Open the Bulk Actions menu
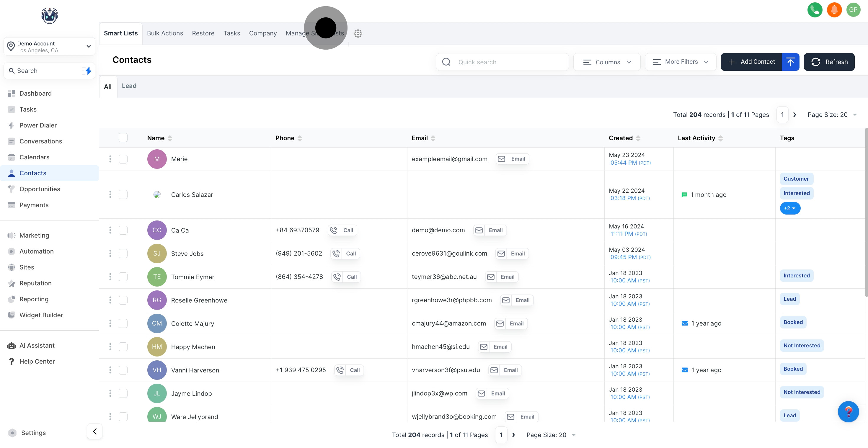 [x=165, y=33]
